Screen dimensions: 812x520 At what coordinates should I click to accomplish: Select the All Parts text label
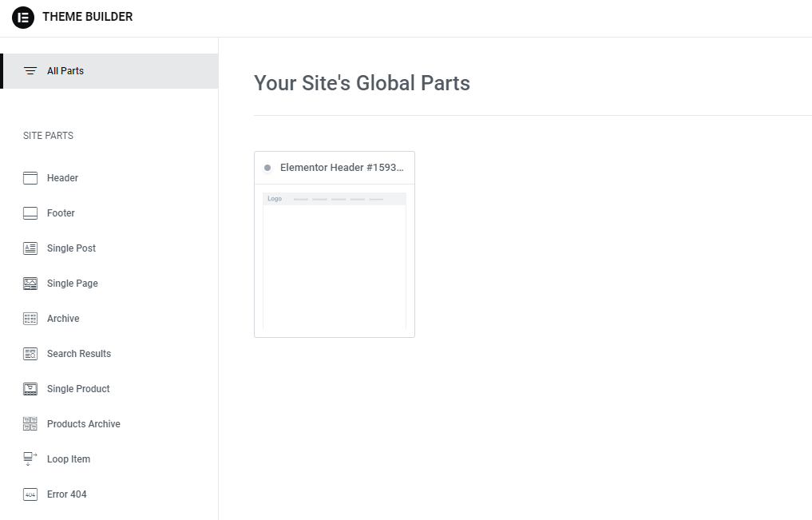[x=65, y=71]
